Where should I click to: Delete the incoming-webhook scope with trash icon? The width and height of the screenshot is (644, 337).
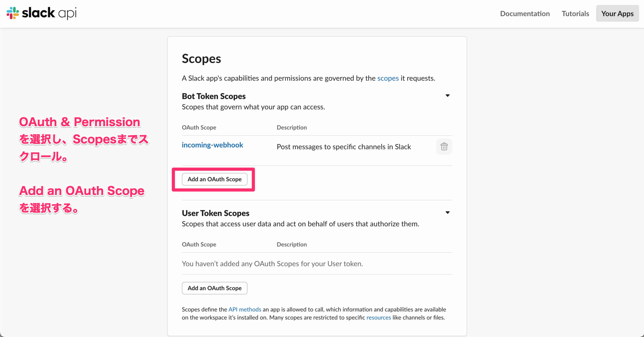pos(444,147)
